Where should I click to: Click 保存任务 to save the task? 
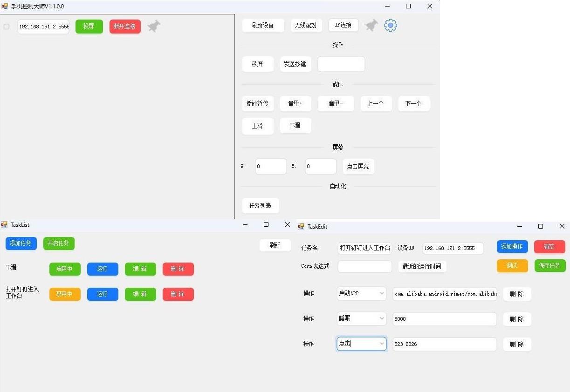pyautogui.click(x=549, y=265)
